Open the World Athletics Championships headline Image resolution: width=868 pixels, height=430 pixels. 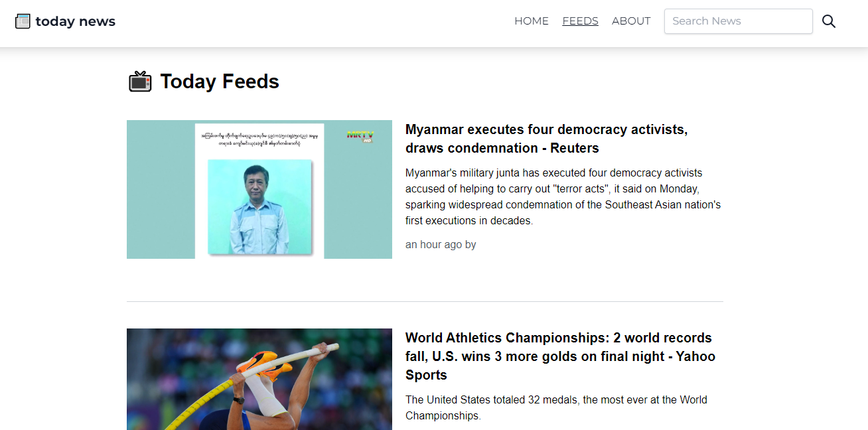tap(560, 356)
